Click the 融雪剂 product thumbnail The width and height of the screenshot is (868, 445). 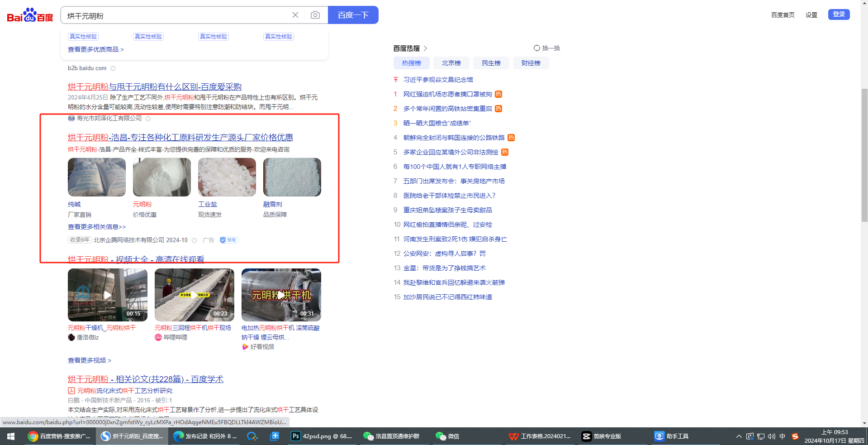click(x=292, y=177)
